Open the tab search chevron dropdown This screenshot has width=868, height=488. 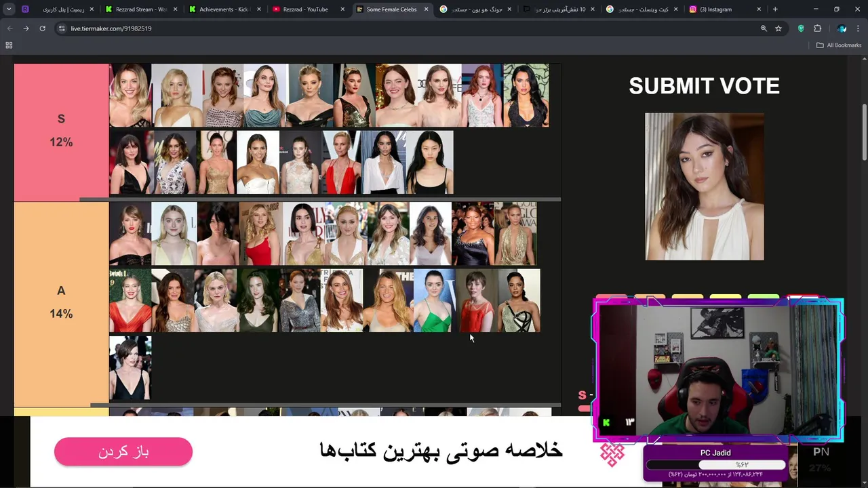(9, 9)
